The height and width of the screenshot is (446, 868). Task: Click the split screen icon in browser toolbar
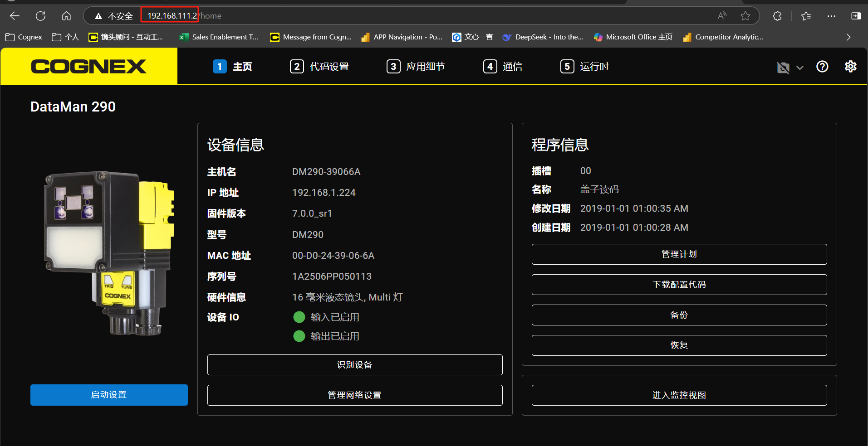tap(856, 16)
